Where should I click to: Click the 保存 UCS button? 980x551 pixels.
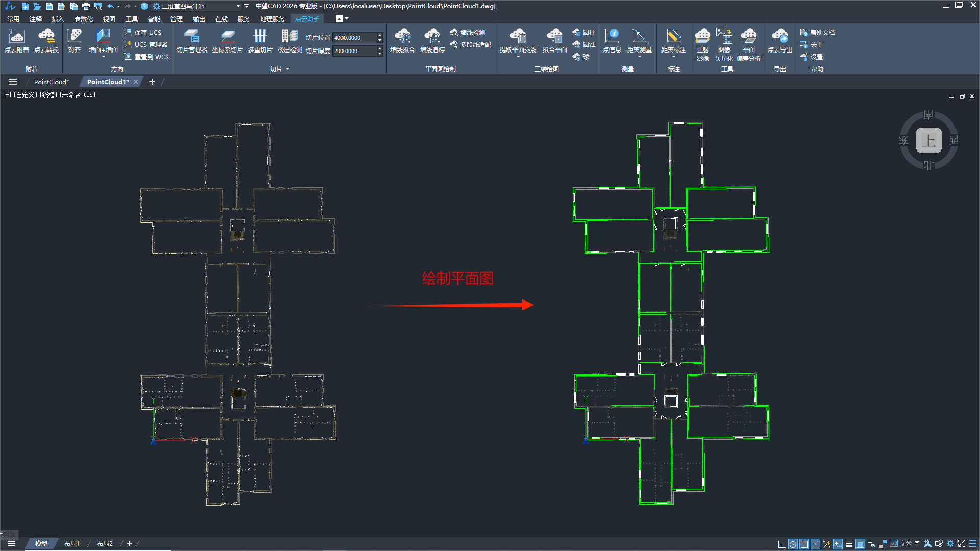pos(143,32)
